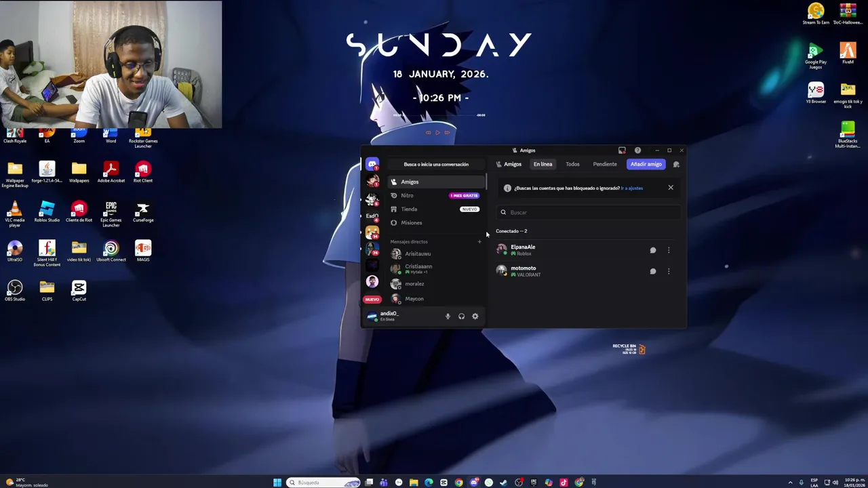Switch to the 'En línea' tab
The height and width of the screenshot is (488, 868).
[x=542, y=164]
